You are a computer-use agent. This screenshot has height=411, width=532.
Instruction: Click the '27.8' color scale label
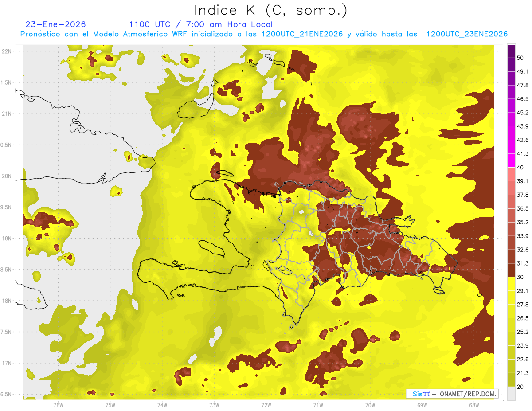point(523,305)
